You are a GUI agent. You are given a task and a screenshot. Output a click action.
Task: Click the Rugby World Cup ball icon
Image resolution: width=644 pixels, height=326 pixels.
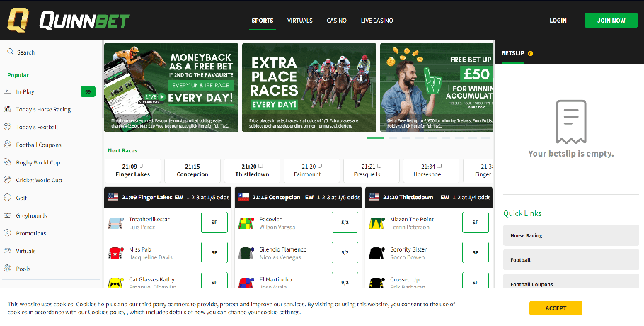7,162
